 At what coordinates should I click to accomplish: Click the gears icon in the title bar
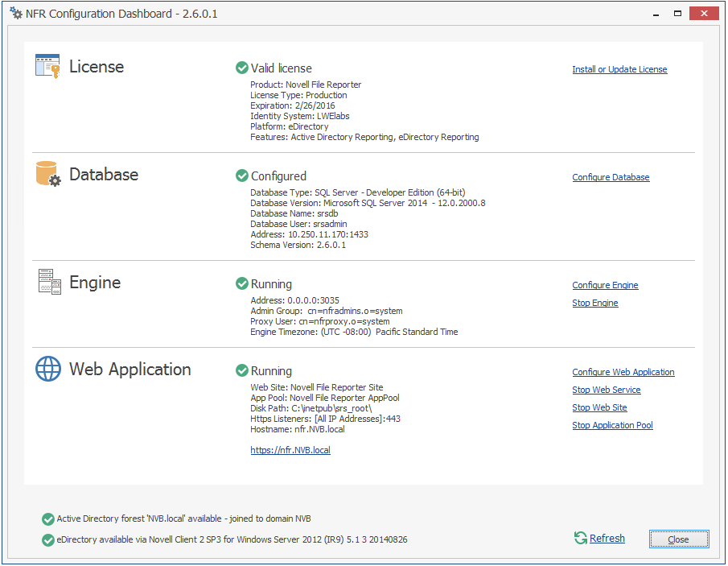point(15,13)
